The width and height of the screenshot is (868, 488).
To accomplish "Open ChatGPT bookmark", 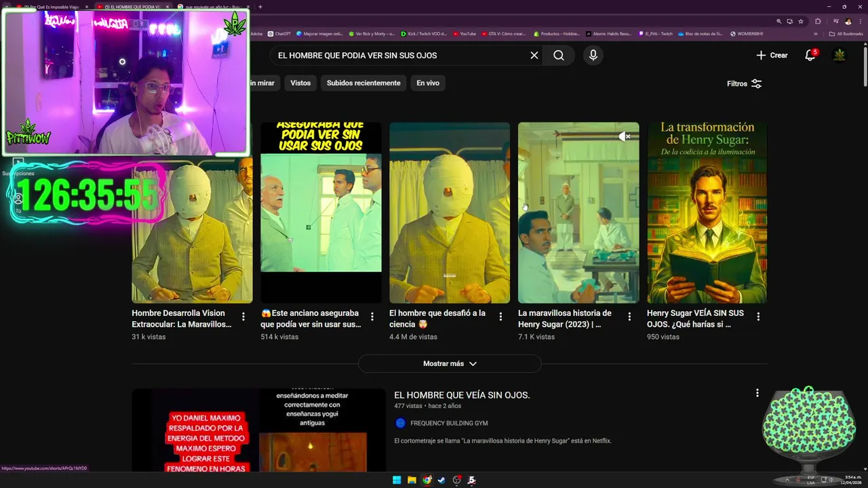I will 279,33.
